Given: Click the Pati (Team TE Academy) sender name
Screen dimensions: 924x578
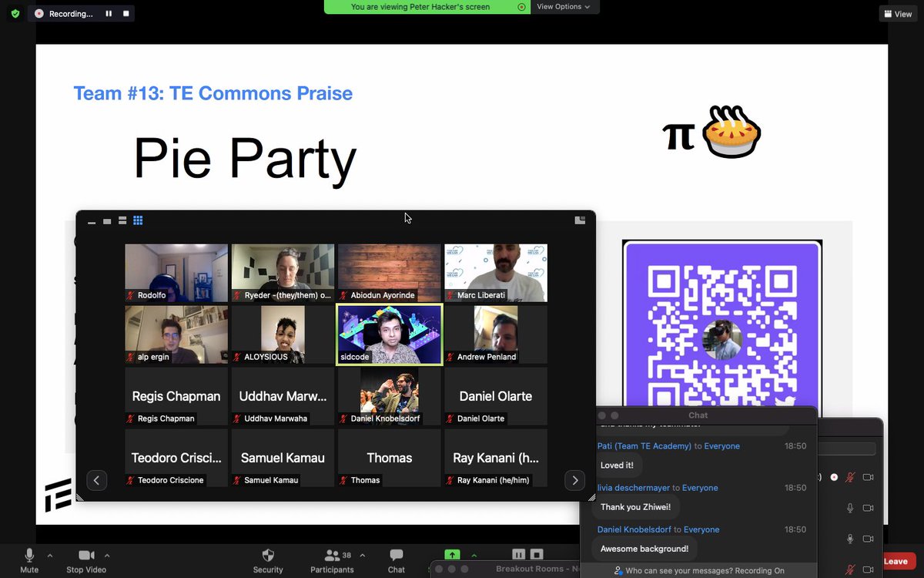Looking at the screenshot, I should [644, 446].
